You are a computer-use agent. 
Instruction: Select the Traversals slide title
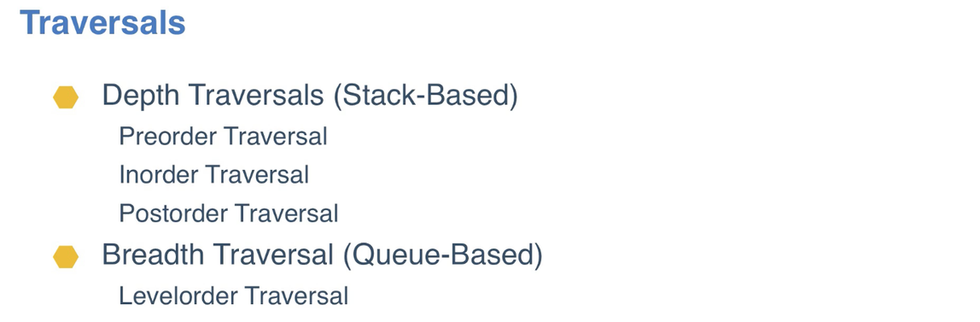(102, 22)
